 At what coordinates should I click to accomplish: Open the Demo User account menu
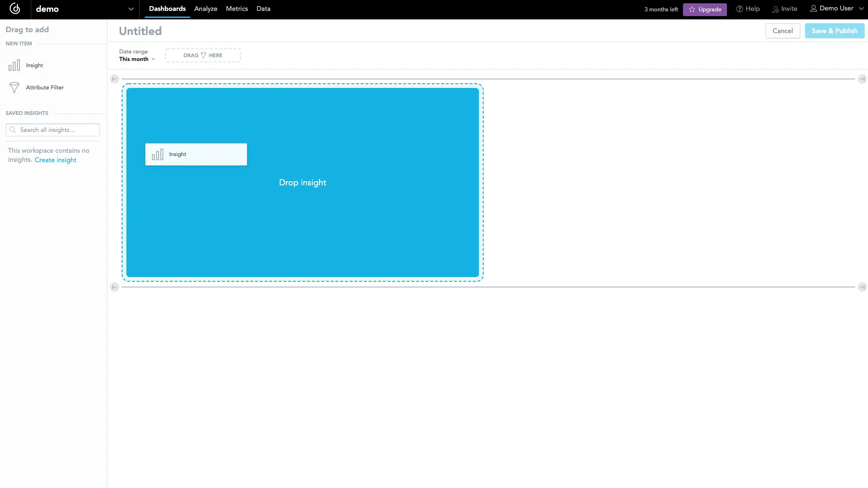coord(837,9)
